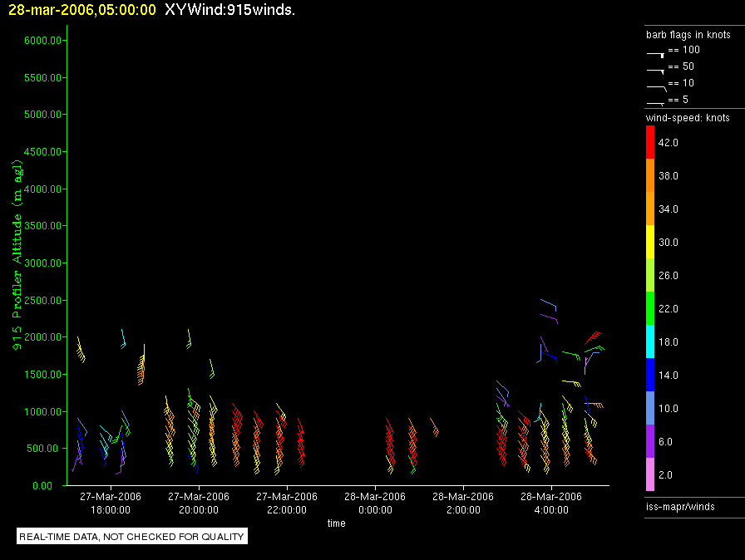Viewport: 745px width, 560px height.
Task: Pick the green 22.0 knots color band
Action: [650, 308]
